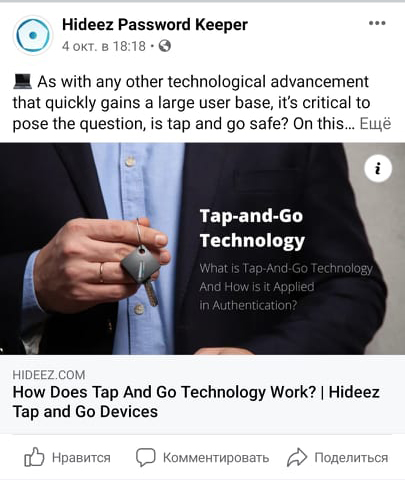Expand post text via Ещё link

pos(375,124)
